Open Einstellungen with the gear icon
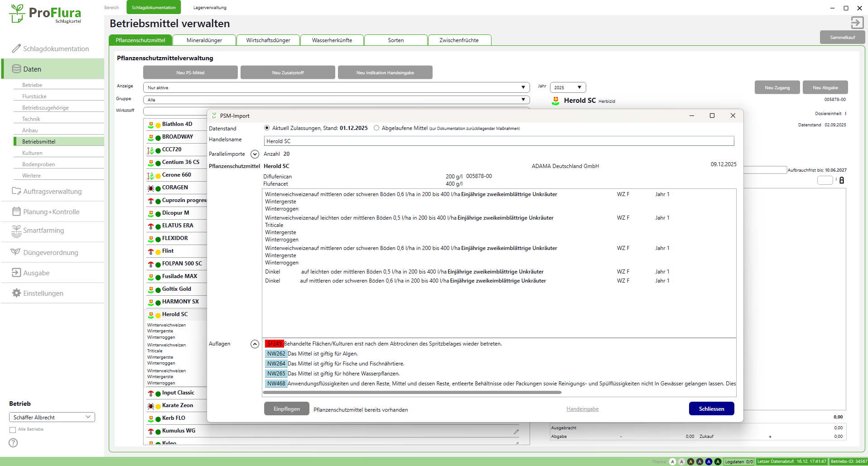Screen dimensions: 868x466 16,293
